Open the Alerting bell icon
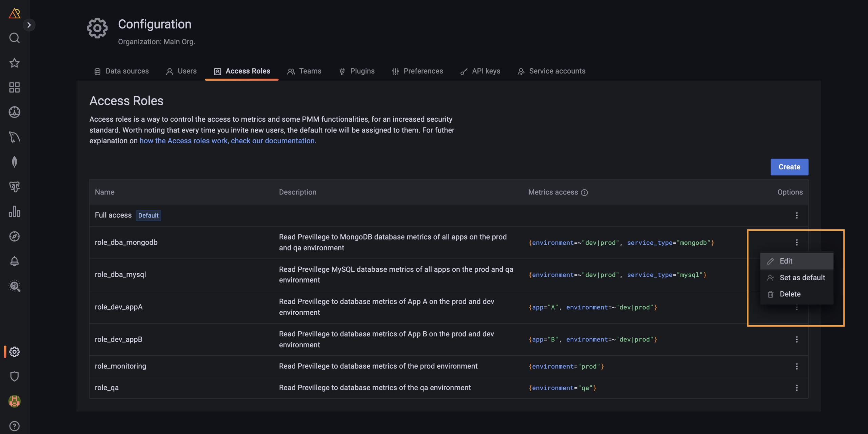This screenshot has height=434, width=868. pos(14,261)
